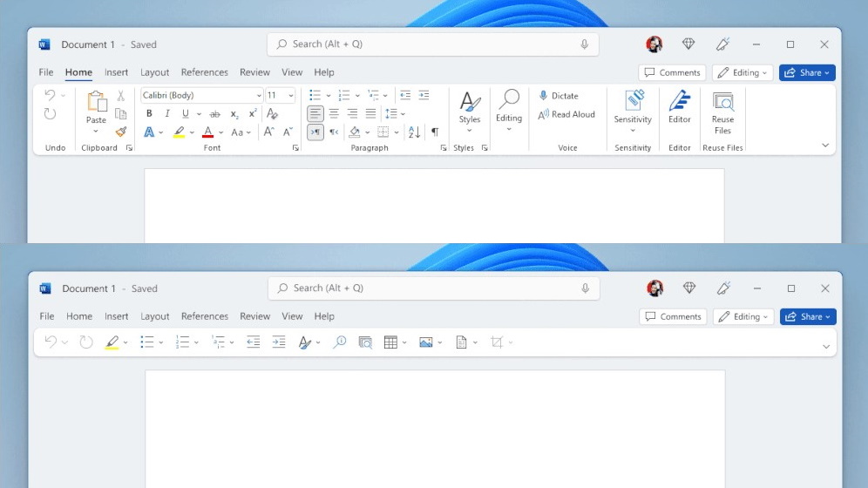
Task: Click highlighter pen icon in bottom window toolbar
Action: (x=112, y=342)
